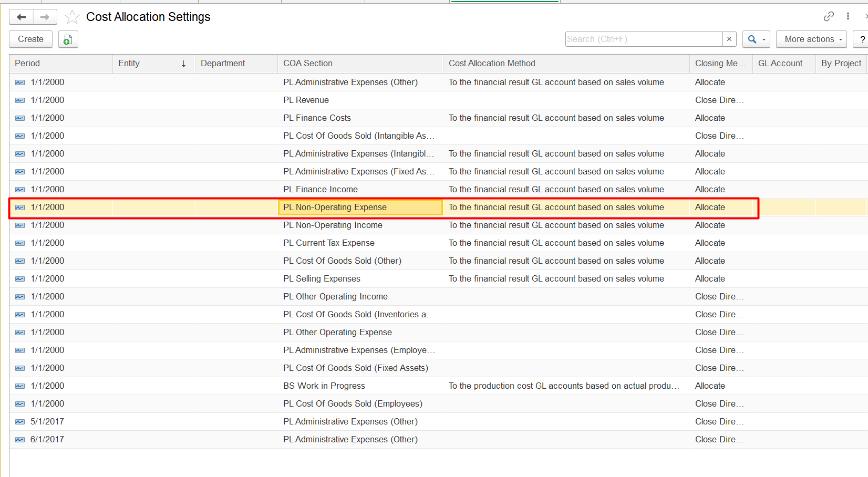
Task: Toggle sort arrow on Entity column
Action: (x=183, y=64)
